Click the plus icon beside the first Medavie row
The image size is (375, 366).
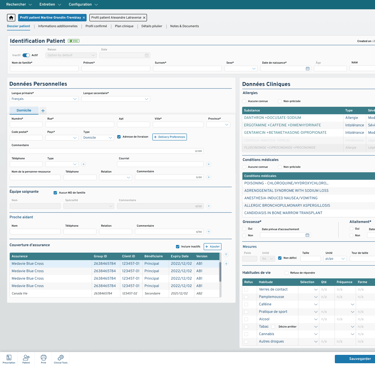pos(226,264)
